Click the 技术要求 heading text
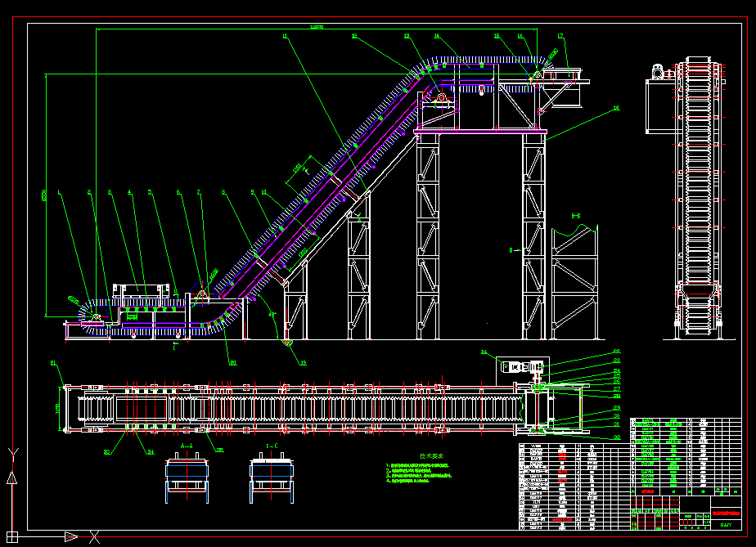Viewport: 756px width, 547px height. click(x=431, y=456)
